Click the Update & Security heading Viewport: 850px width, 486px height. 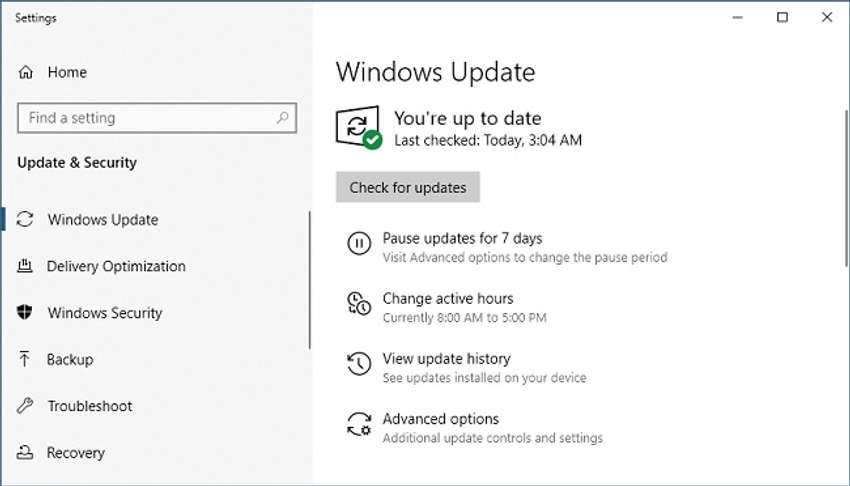point(77,163)
